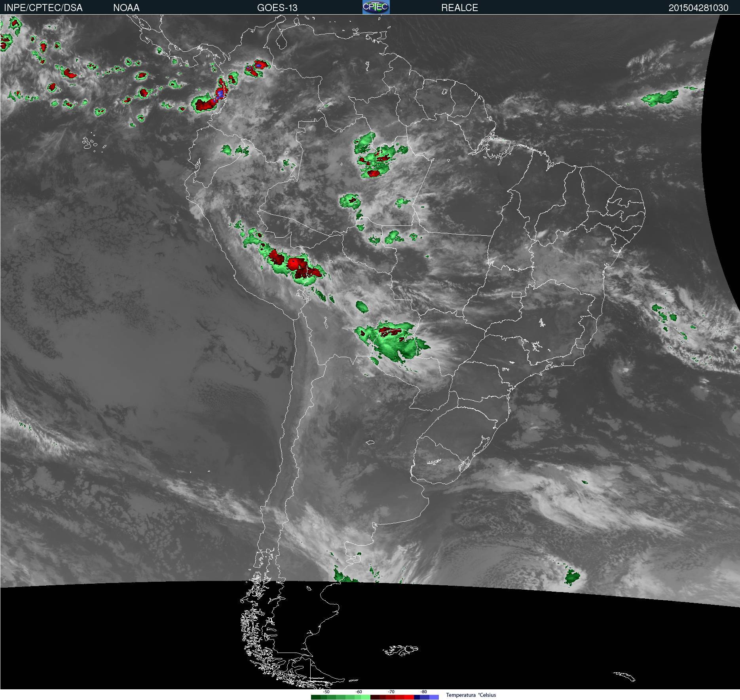The image size is (740, 700).
Task: Click the -70 temperature scale label
Action: 391,692
